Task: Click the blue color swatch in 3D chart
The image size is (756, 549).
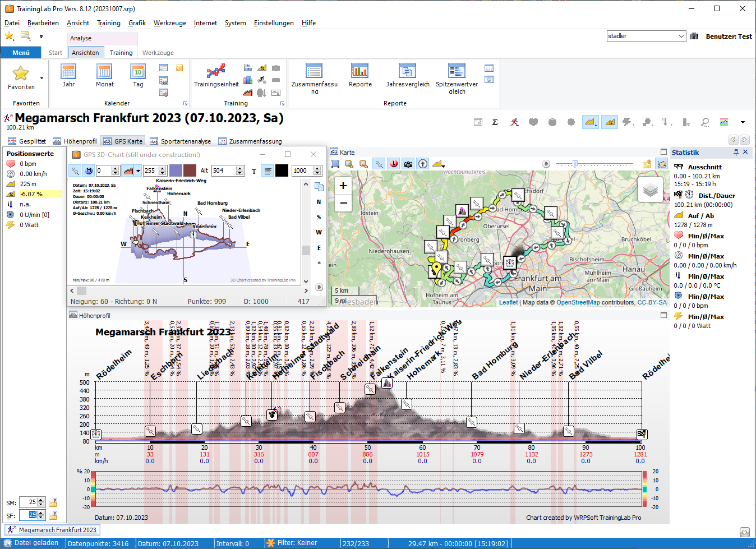Action: pyautogui.click(x=176, y=170)
